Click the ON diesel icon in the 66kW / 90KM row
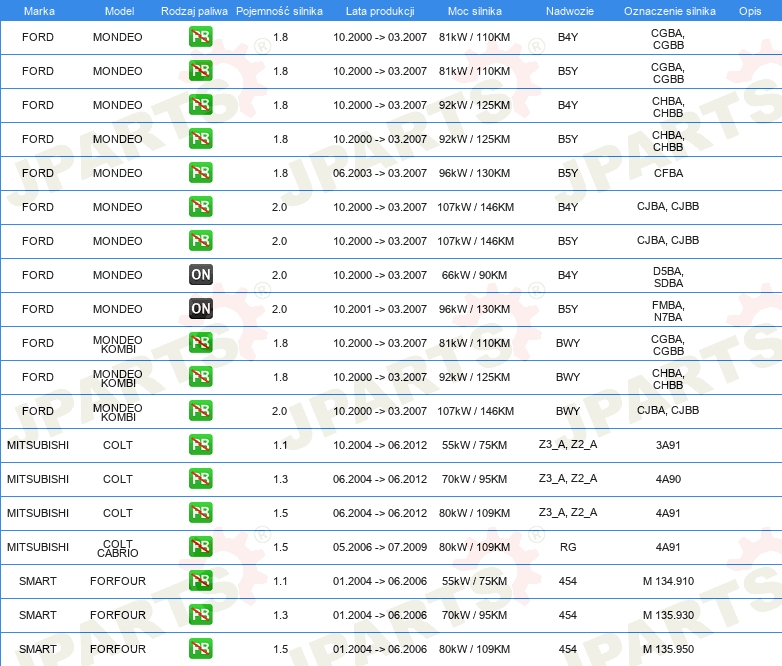The image size is (782, 666). click(x=201, y=275)
